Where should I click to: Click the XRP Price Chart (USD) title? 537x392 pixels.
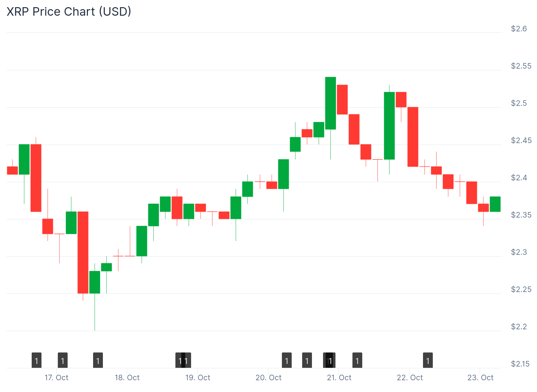pos(69,11)
